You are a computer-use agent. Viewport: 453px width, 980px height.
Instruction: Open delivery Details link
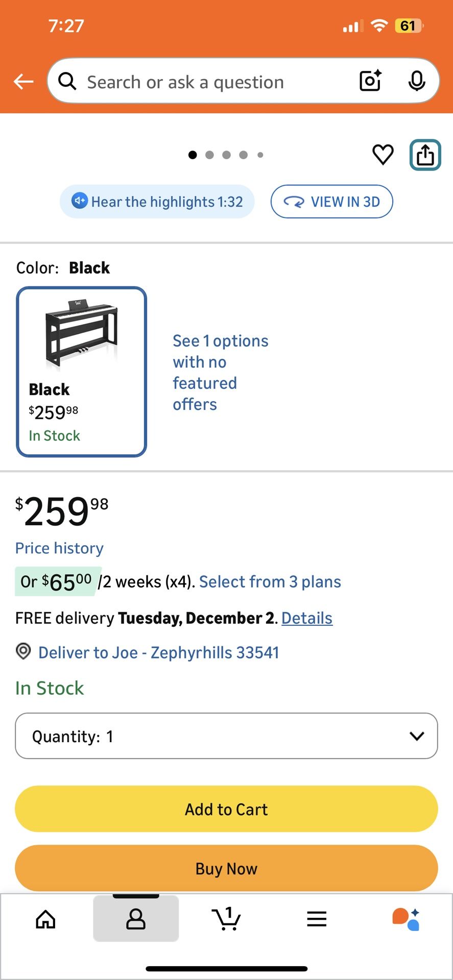coord(307,618)
